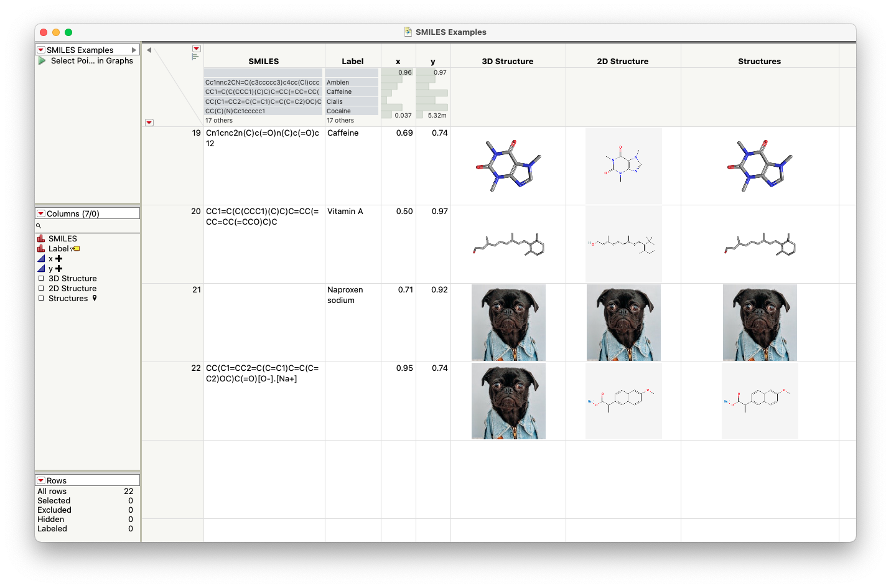Open the SMILES Examples red triangle menu
Viewport: 891px width, 588px height.
(40, 49)
